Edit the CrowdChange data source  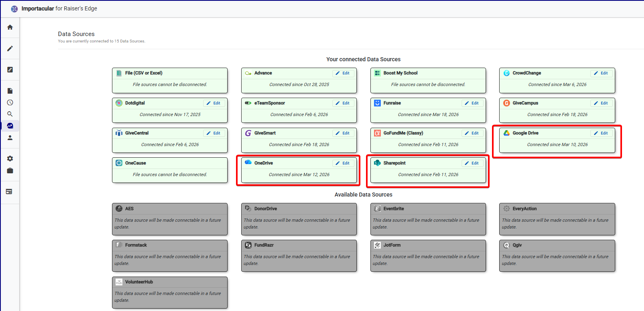tap(601, 73)
